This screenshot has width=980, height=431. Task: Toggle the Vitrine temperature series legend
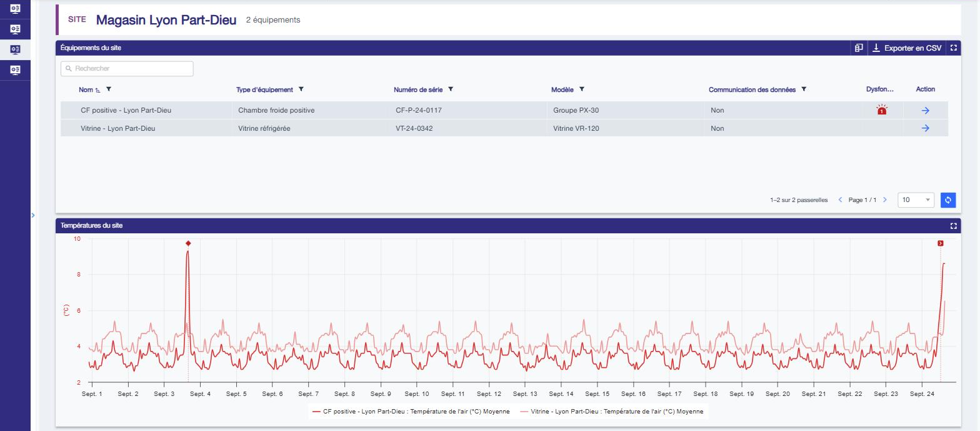click(x=611, y=412)
